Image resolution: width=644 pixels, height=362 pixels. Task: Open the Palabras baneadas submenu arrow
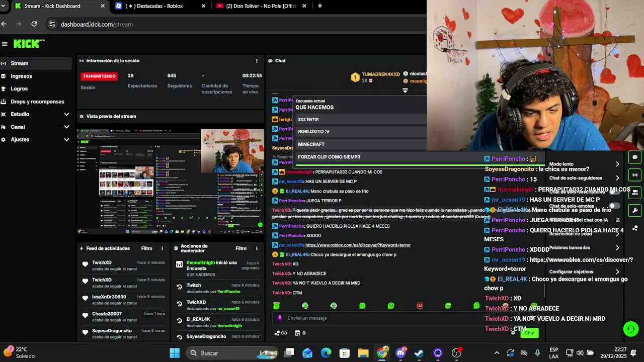[x=617, y=248]
